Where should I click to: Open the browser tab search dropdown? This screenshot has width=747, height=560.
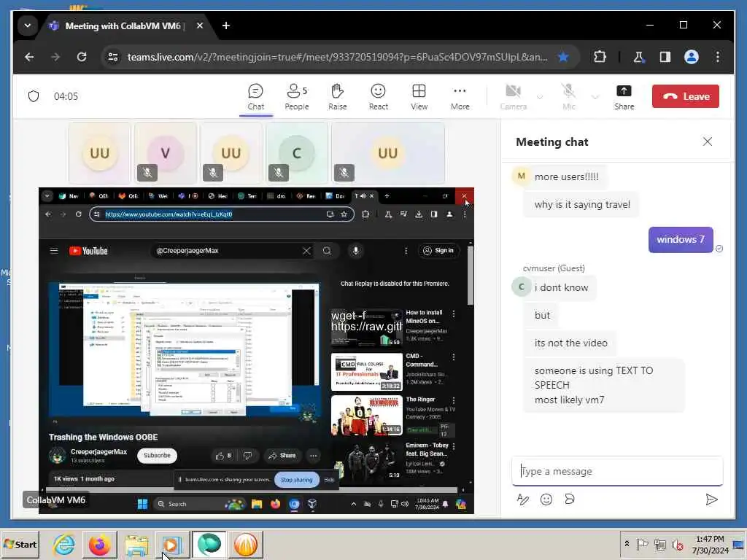click(x=28, y=26)
